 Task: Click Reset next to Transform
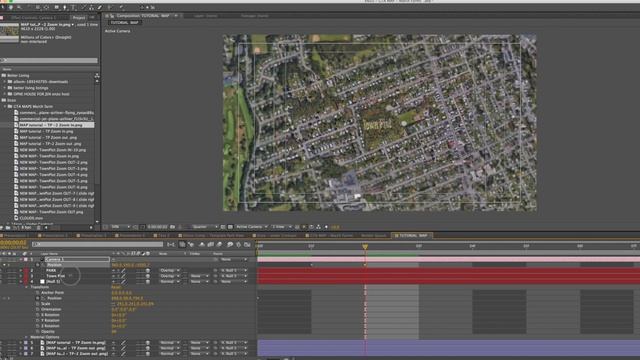pos(116,287)
